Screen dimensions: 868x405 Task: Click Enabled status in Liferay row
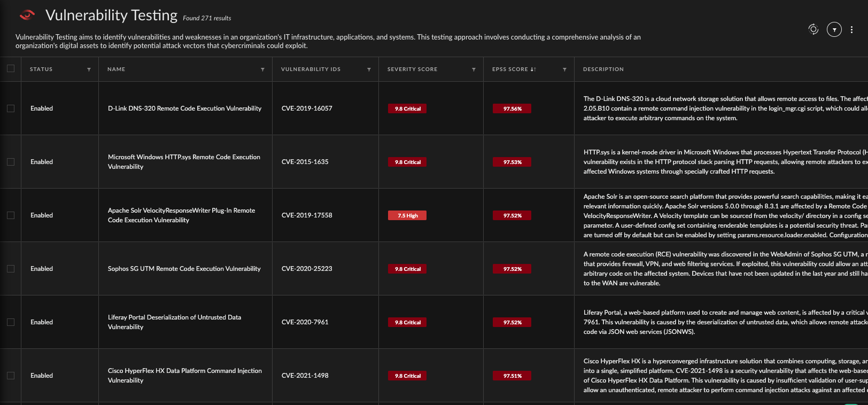42,322
